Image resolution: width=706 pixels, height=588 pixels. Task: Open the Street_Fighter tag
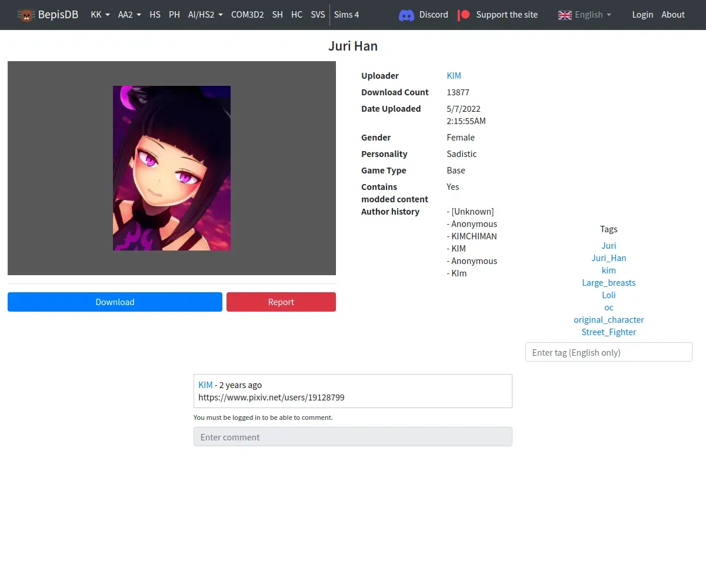[x=609, y=332]
